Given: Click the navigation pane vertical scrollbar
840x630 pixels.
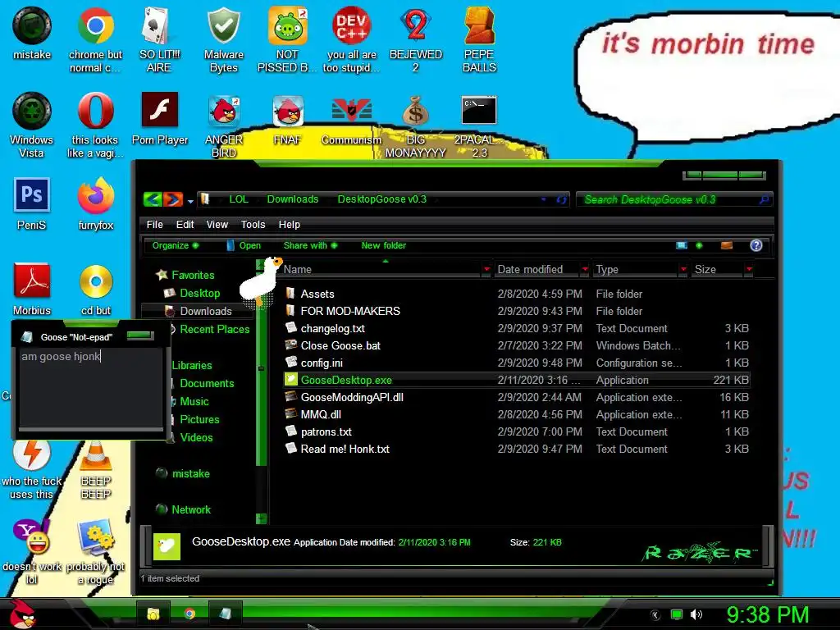Looking at the screenshot, I should coord(262,391).
